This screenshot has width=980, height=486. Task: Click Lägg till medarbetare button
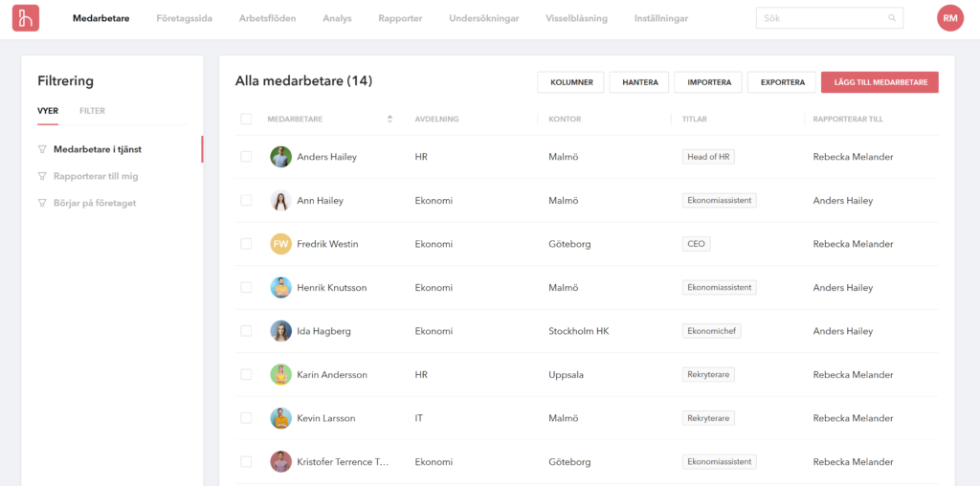pyautogui.click(x=880, y=82)
